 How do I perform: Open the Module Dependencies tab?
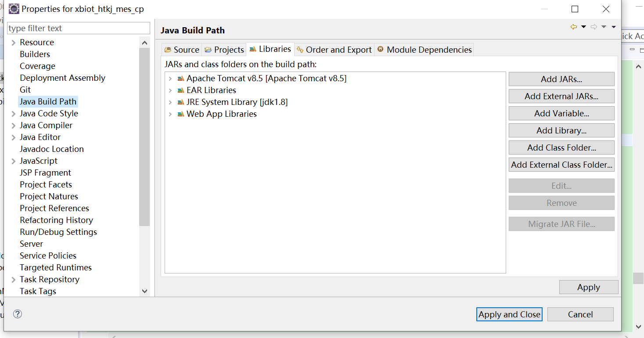pyautogui.click(x=424, y=50)
